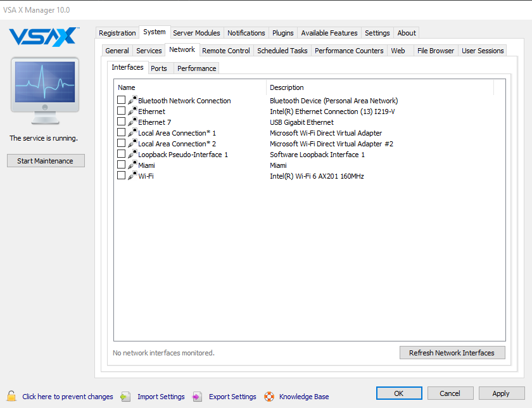Open the network Performance tab

(196, 68)
